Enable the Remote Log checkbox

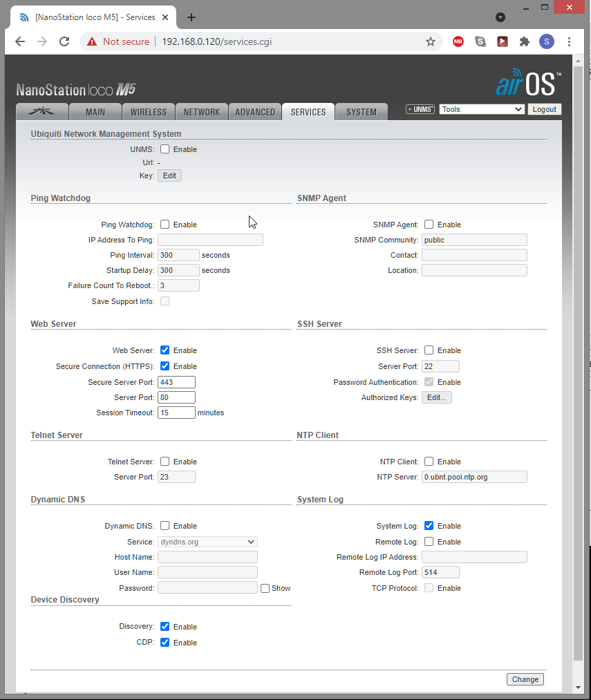[429, 542]
